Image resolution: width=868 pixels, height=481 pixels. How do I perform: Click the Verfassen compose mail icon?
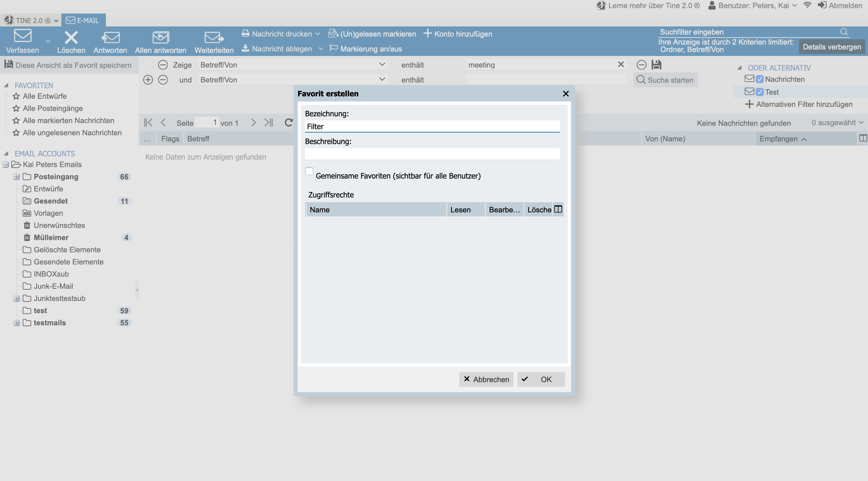pos(22,36)
